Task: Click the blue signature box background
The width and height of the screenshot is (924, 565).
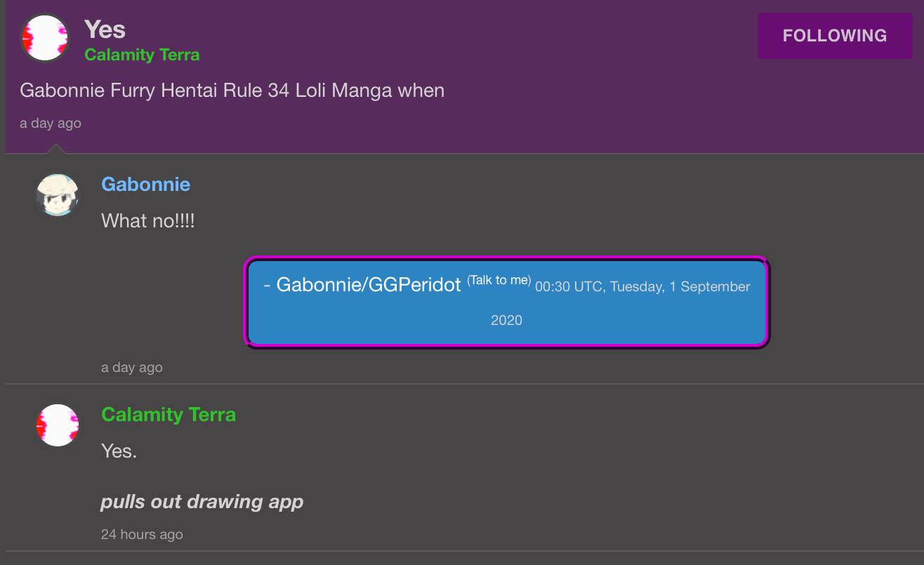Action: tap(507, 302)
